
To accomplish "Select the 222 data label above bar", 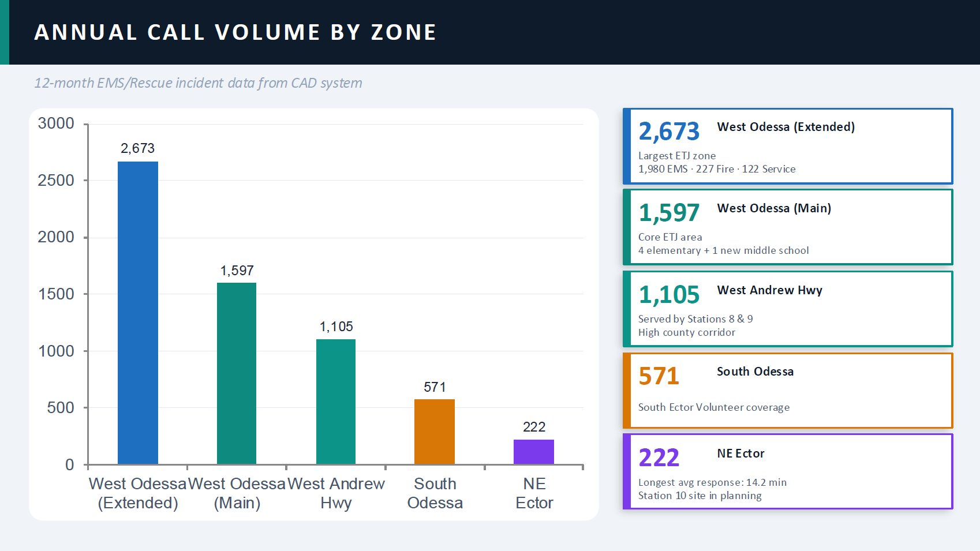I will click(534, 427).
